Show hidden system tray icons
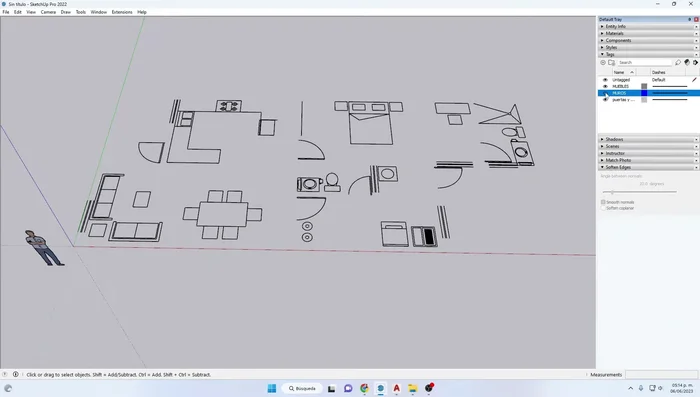The width and height of the screenshot is (700, 397). [x=630, y=388]
